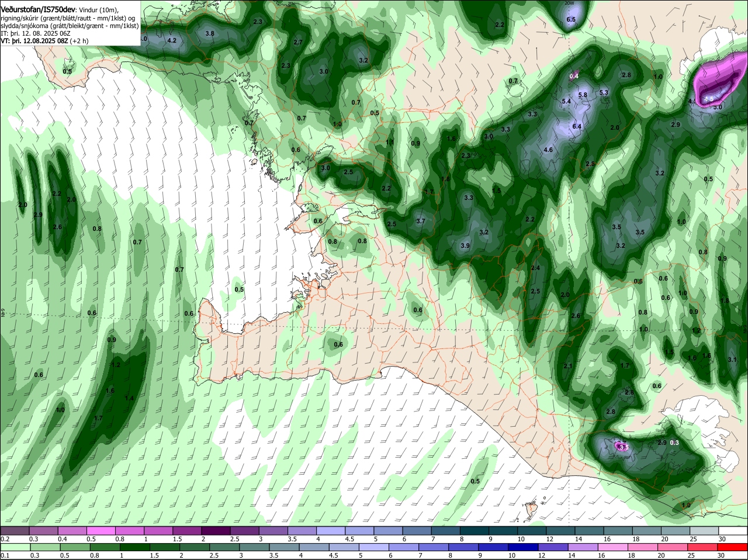The height and width of the screenshot is (560, 748).
Task: Click the valid-time line 'VT: þri. 12.08.2025 08Z'
Action: (x=35, y=41)
